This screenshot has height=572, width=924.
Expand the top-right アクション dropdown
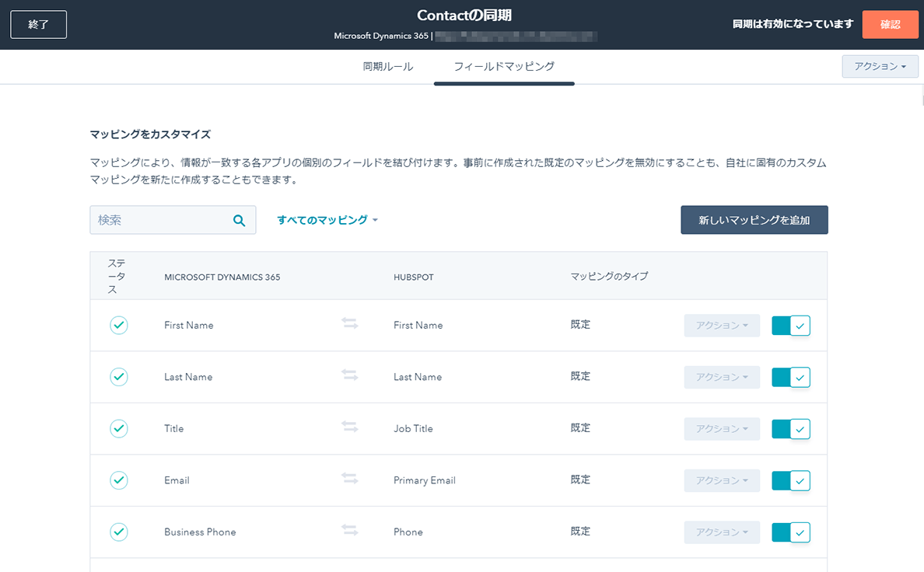[880, 67]
